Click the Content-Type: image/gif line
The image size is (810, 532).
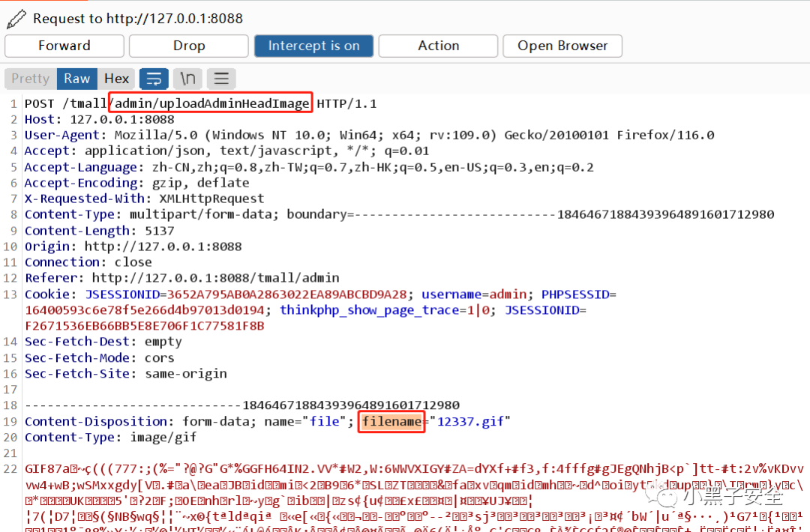pos(110,438)
